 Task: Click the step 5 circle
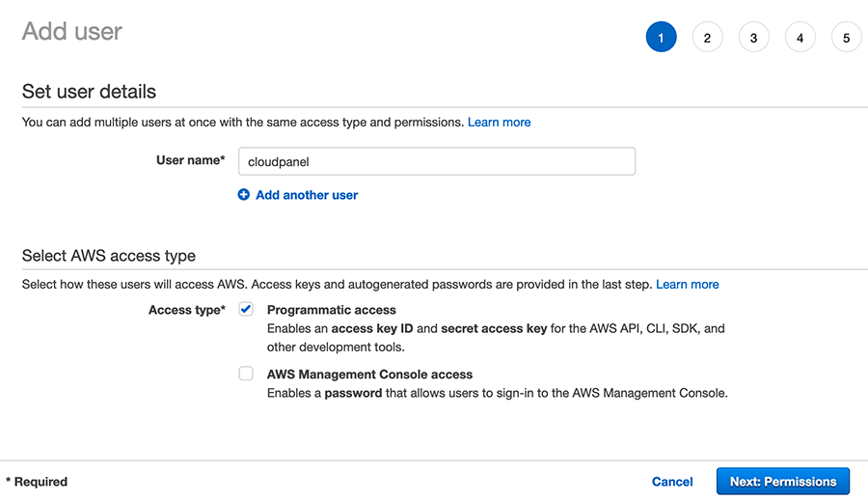tap(847, 37)
